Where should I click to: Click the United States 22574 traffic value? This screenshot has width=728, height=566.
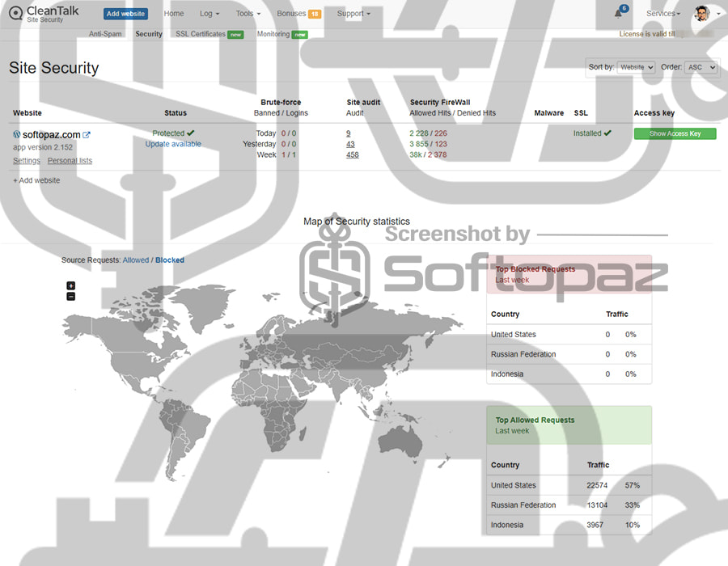(597, 485)
